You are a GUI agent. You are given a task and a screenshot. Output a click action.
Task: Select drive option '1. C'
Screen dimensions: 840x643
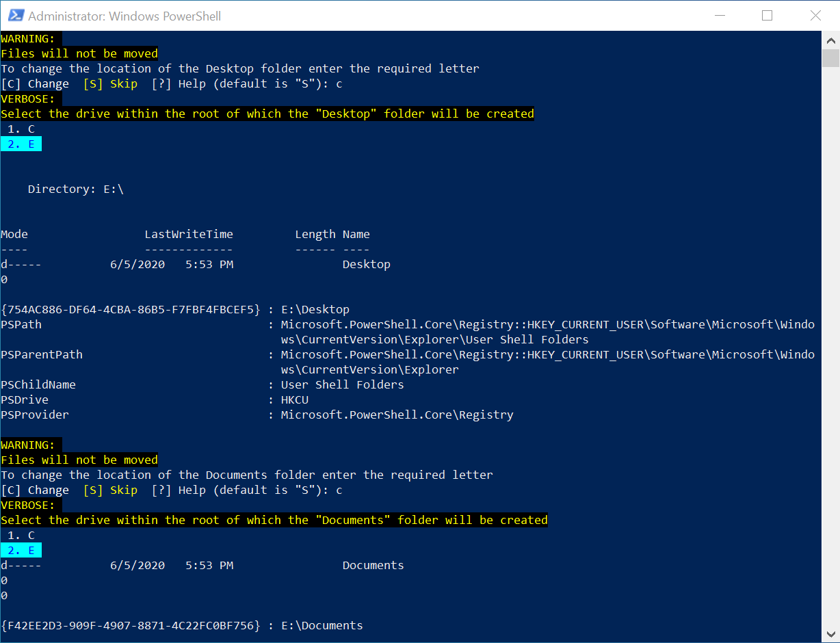click(21, 129)
